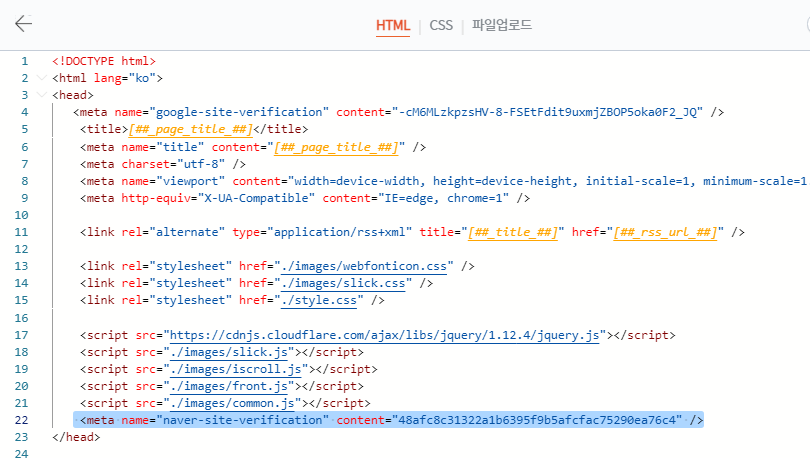Click the naver content hash 48afc8c3...

point(537,420)
